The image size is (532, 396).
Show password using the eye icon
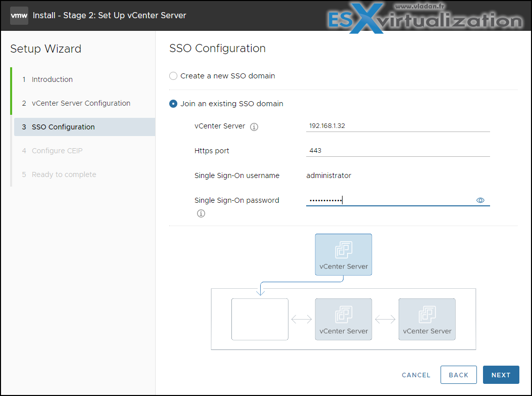[480, 200]
